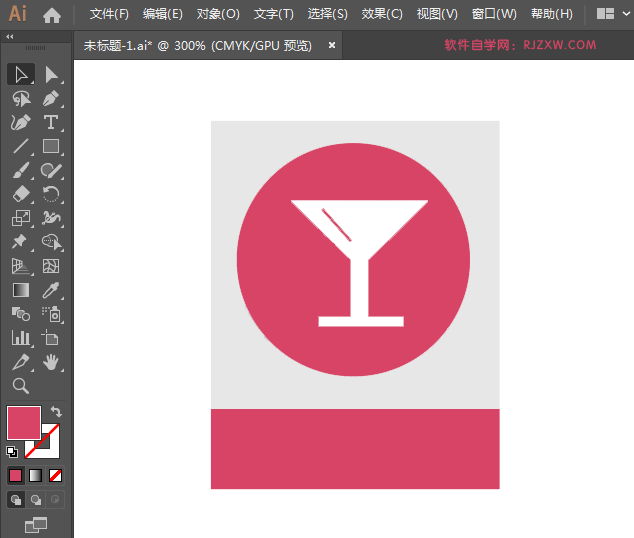The height and width of the screenshot is (538, 634).
Task: Reset to default fill and stroke
Action: click(x=12, y=452)
